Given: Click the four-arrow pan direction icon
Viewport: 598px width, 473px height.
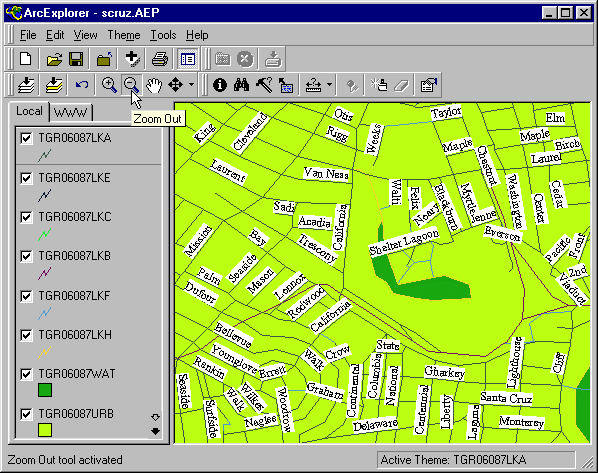Looking at the screenshot, I should coord(175,85).
